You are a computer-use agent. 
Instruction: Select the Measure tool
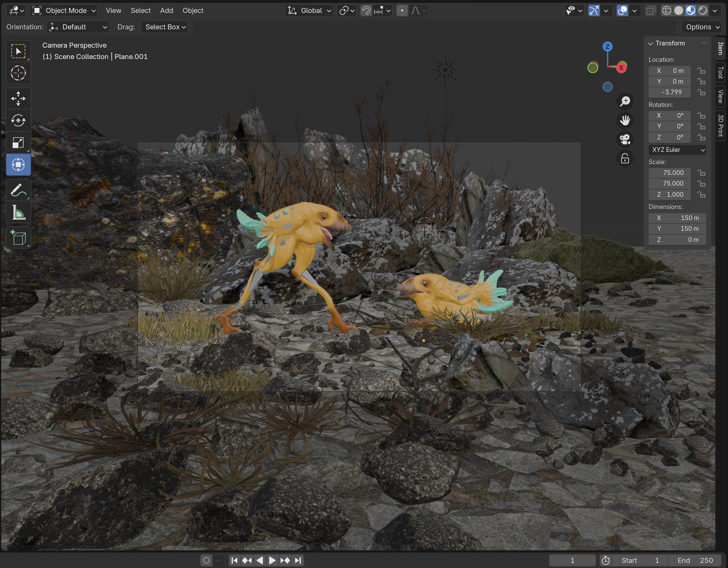[x=18, y=212]
